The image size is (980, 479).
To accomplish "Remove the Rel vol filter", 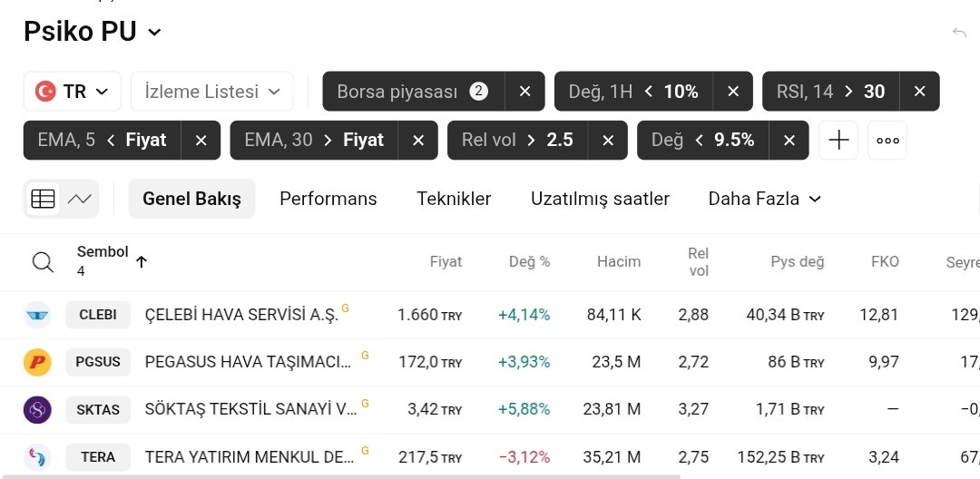I will 607,141.
